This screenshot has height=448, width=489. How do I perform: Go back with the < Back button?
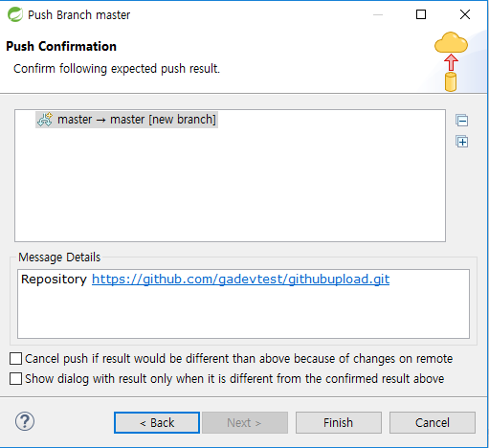click(157, 422)
